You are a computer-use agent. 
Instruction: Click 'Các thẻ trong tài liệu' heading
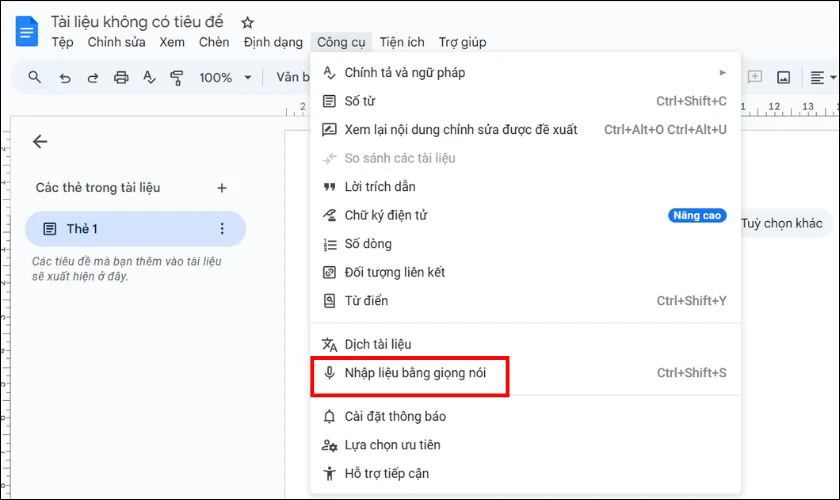point(98,188)
